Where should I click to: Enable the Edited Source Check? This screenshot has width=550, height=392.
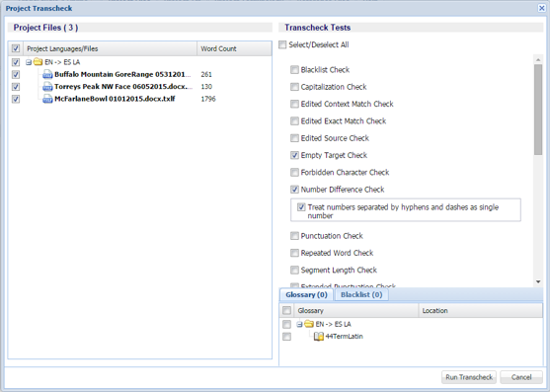pyautogui.click(x=294, y=138)
